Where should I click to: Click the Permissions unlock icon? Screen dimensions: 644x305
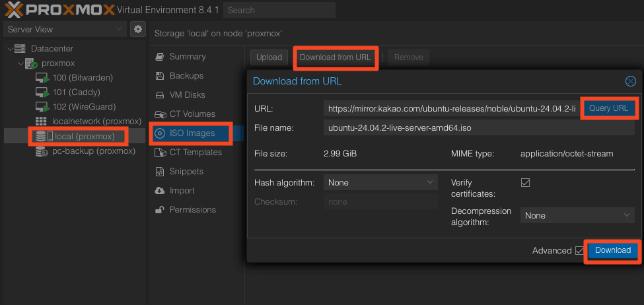coord(160,210)
